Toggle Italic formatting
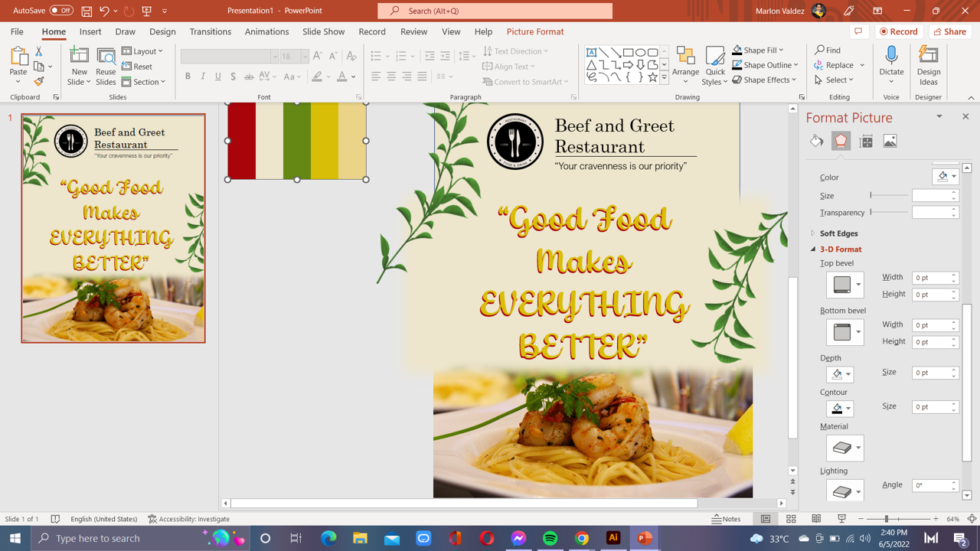Screen dimensions: 980x551 tap(203, 77)
